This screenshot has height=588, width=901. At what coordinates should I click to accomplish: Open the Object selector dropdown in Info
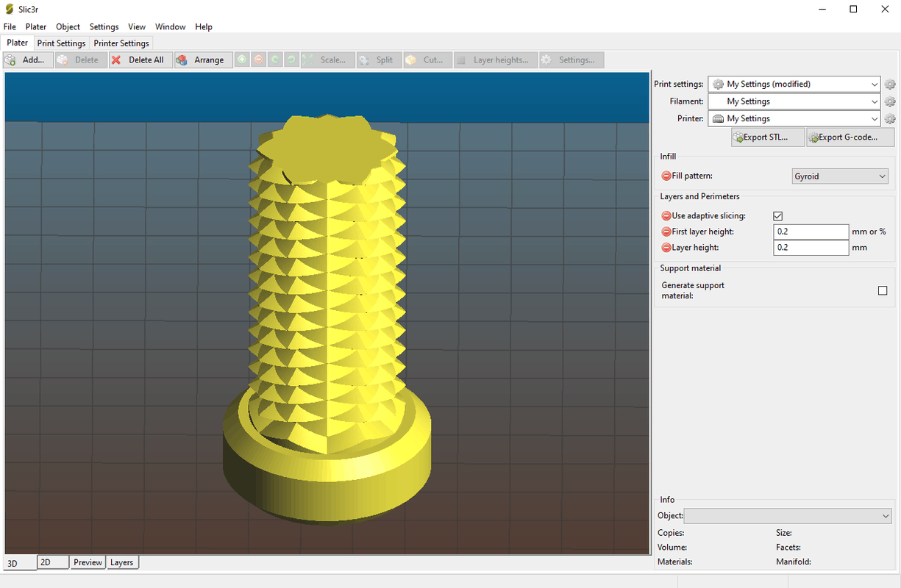pyautogui.click(x=787, y=516)
